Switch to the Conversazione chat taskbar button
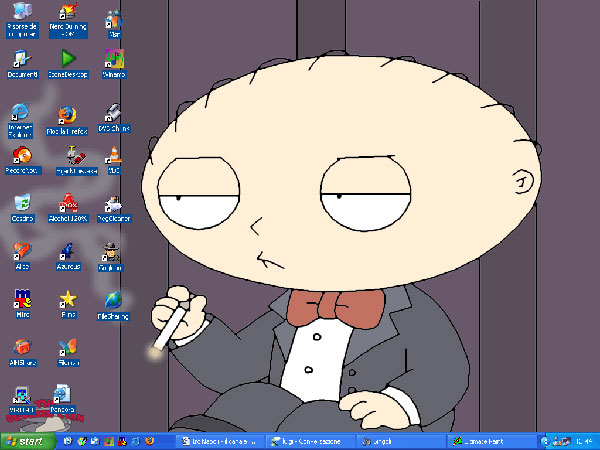The height and width of the screenshot is (450, 600). coord(311,442)
